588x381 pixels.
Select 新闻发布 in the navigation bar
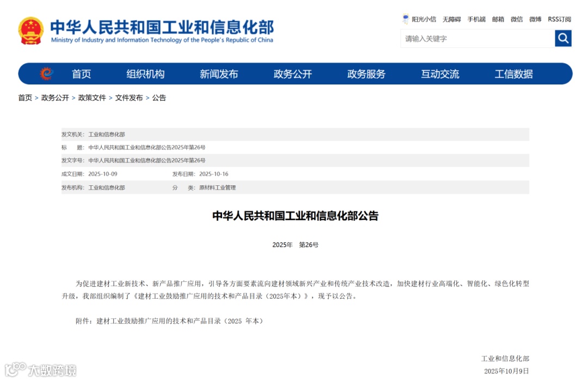pyautogui.click(x=218, y=74)
